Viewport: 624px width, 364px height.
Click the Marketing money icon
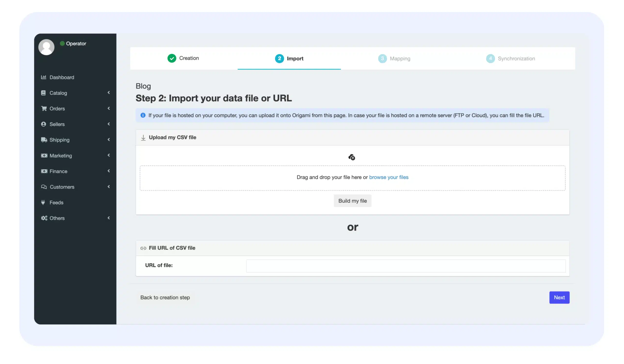[x=44, y=156]
